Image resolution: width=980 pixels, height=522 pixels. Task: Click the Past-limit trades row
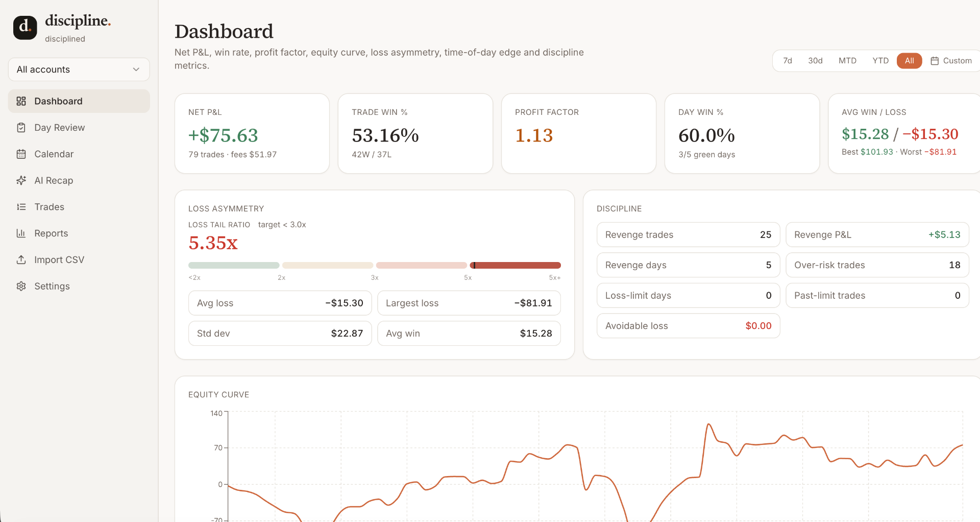click(877, 295)
